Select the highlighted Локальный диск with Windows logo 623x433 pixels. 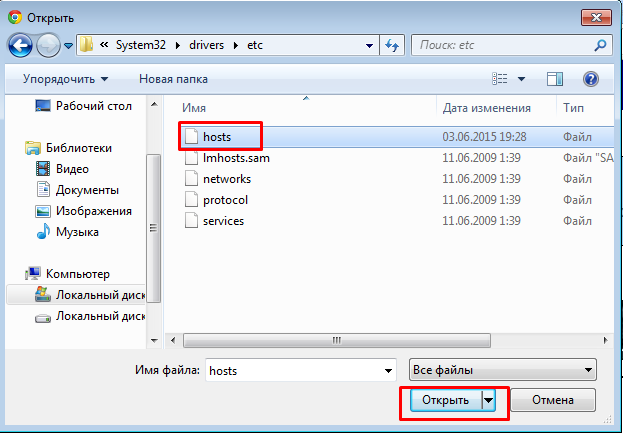point(76,295)
